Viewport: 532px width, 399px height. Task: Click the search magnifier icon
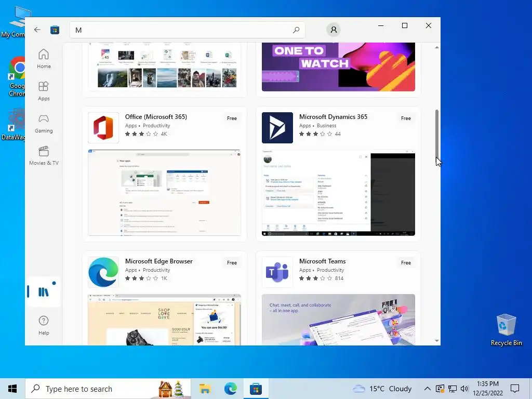pos(296,30)
